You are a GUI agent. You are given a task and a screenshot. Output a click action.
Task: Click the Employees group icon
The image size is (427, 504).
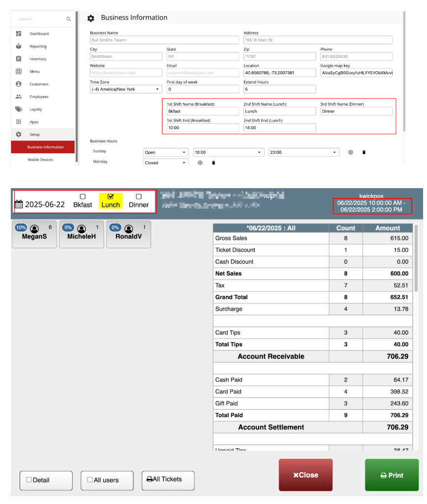[19, 96]
